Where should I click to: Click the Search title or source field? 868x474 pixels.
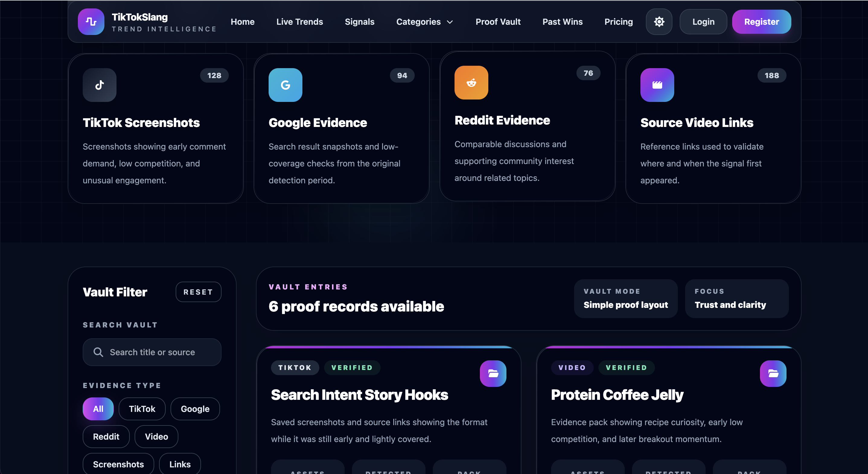(x=158, y=352)
